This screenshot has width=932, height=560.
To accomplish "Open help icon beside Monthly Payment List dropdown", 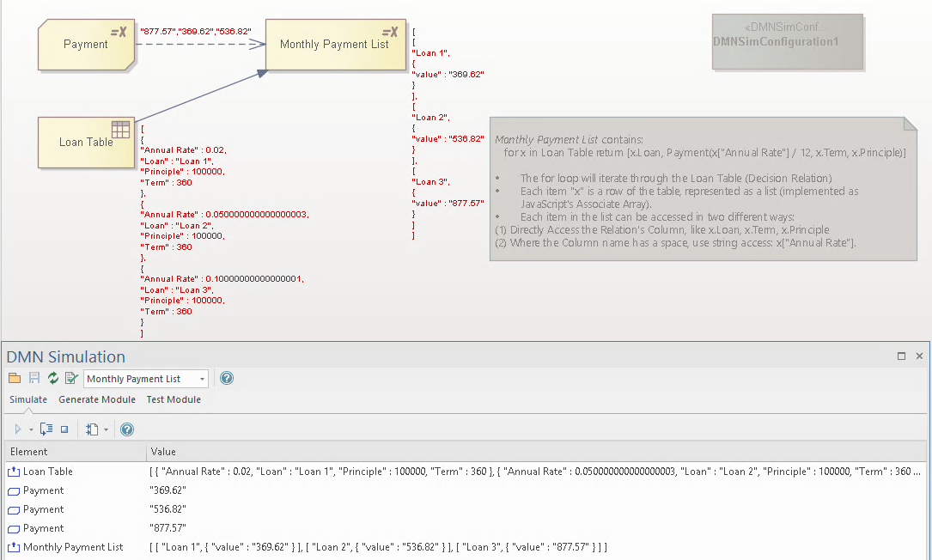I will click(227, 379).
